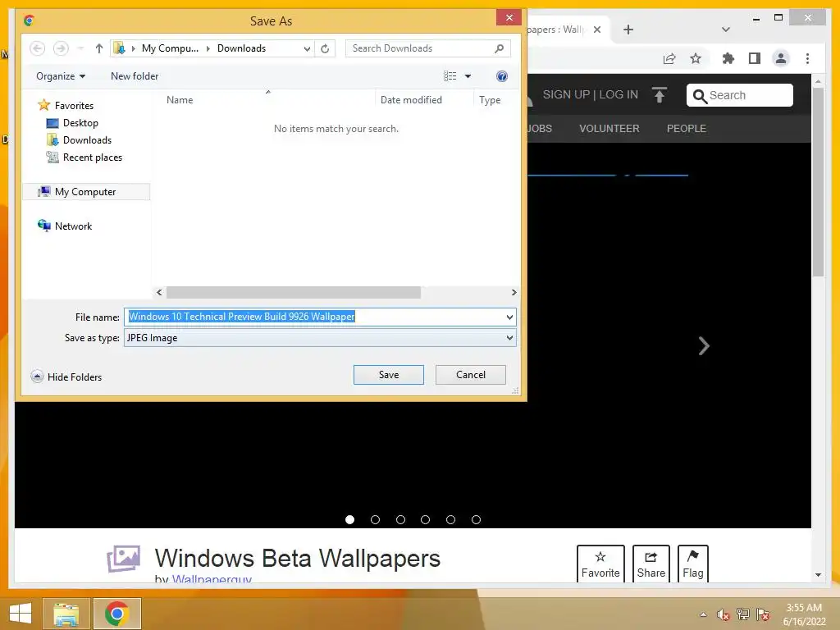
Task: Open the Save as type dropdown
Action: pyautogui.click(x=320, y=338)
